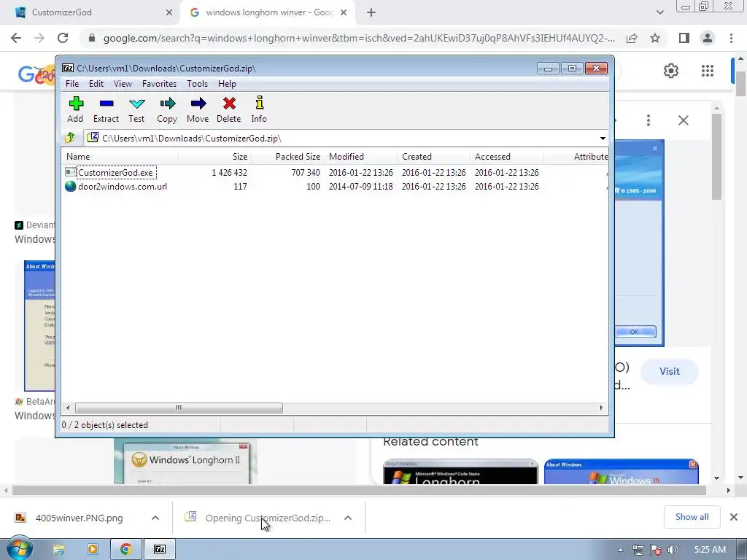Click the left arrow of 7-Zip's horizontal scrollbar
Screen dimensions: 747x560
[68, 408]
